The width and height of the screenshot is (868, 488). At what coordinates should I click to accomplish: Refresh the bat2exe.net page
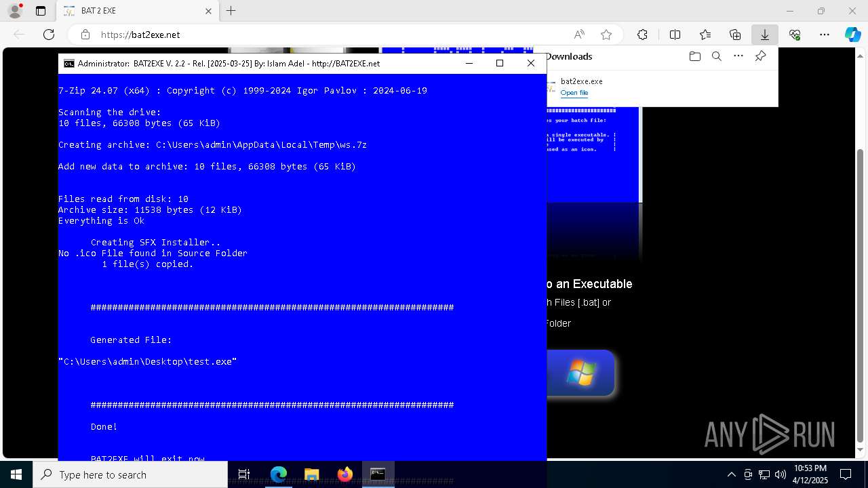[x=49, y=35]
